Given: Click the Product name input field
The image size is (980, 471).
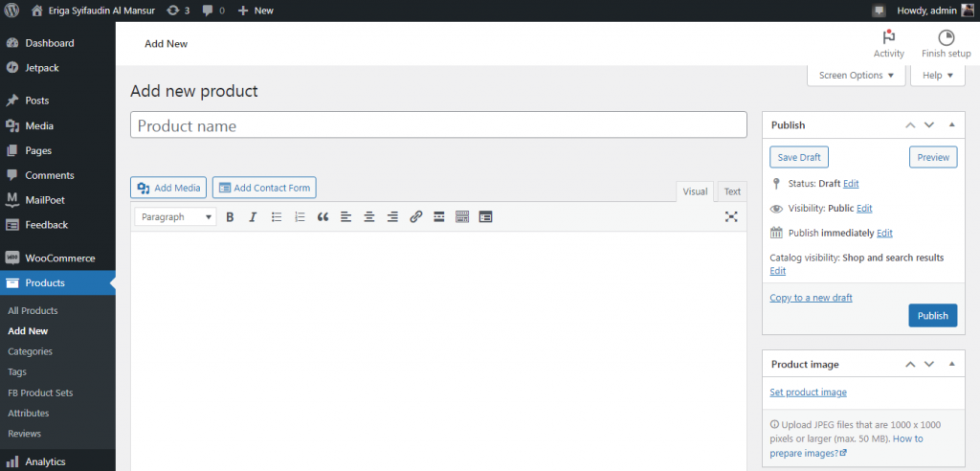Looking at the screenshot, I should tap(438, 125).
